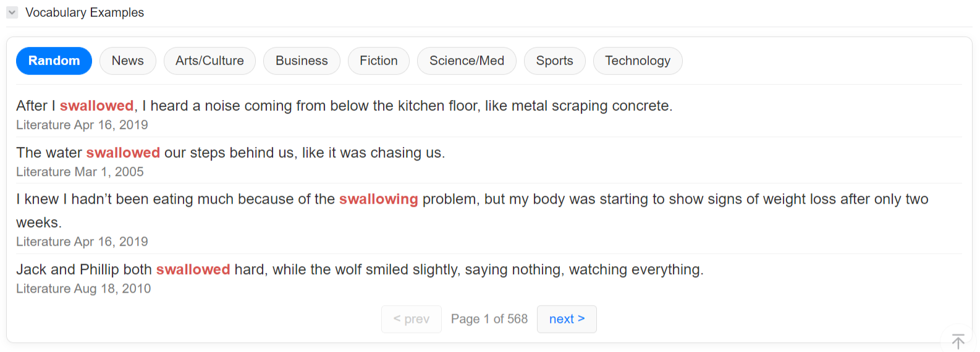
Task: Click the 'Literature Mar 1, 2005' source
Action: click(80, 172)
